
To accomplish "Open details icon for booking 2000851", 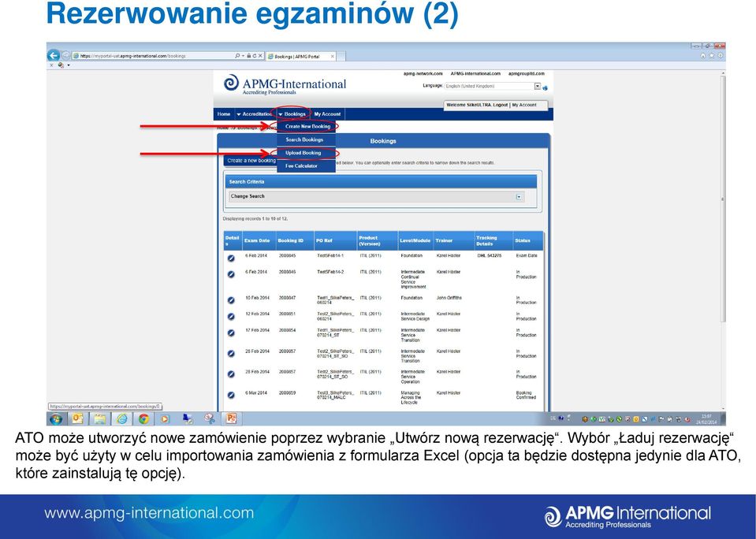I will pyautogui.click(x=231, y=317).
